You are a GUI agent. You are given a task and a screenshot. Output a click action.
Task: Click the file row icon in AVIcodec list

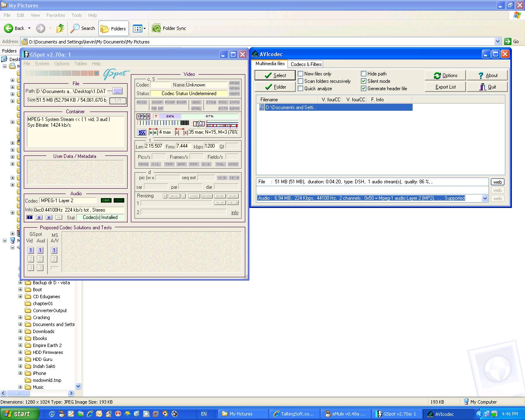coord(262,107)
